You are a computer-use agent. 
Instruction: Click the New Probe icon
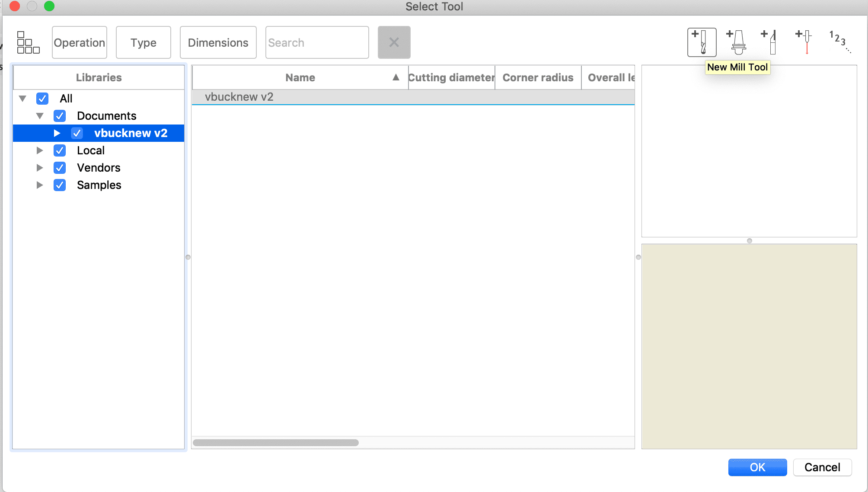[x=804, y=42]
